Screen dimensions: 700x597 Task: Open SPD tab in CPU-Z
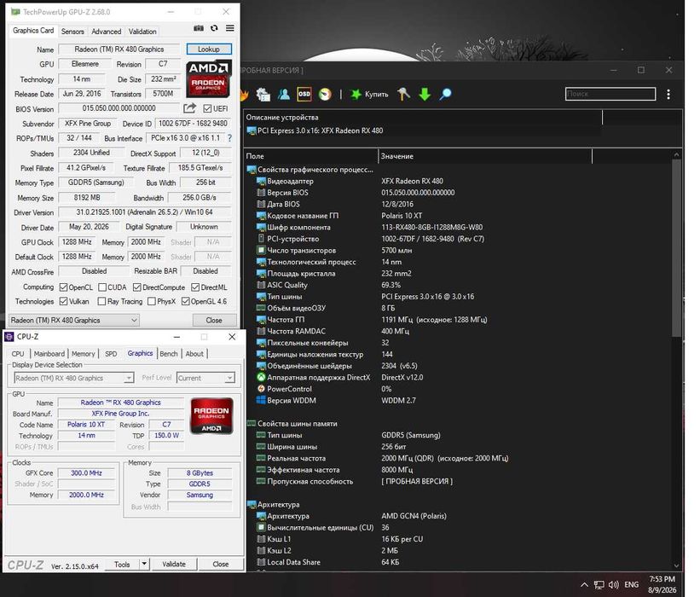pyautogui.click(x=111, y=354)
